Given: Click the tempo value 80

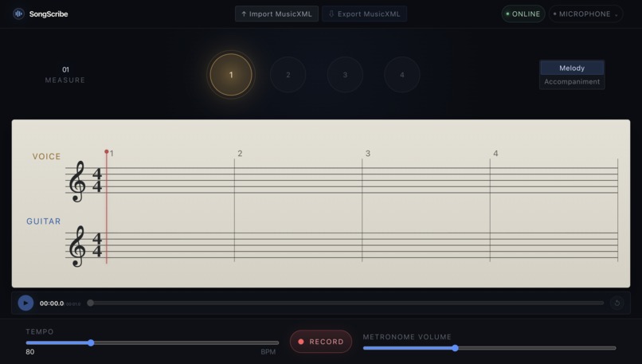Looking at the screenshot, I should tap(30, 352).
